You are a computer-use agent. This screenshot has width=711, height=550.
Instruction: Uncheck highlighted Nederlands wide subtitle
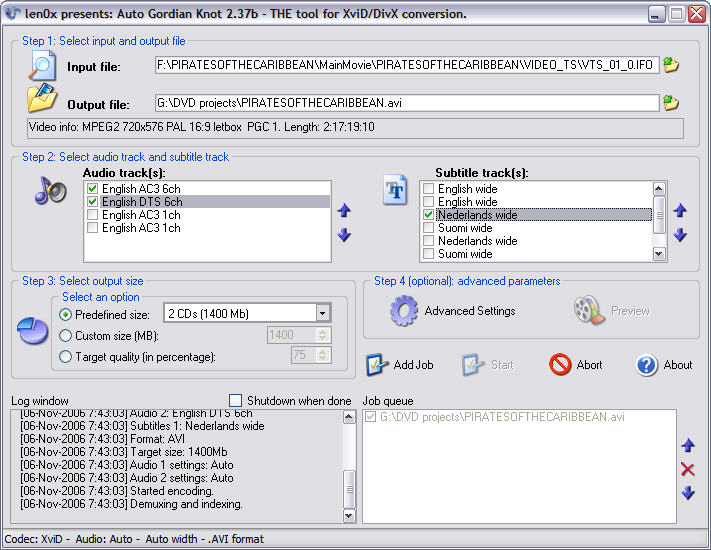coord(428,214)
